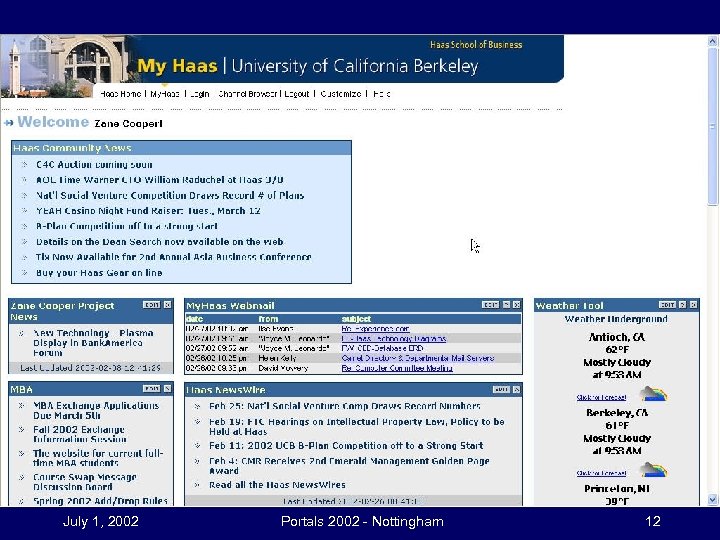
Task: Click EDIT on the Weather Tool panel
Action: (667, 305)
